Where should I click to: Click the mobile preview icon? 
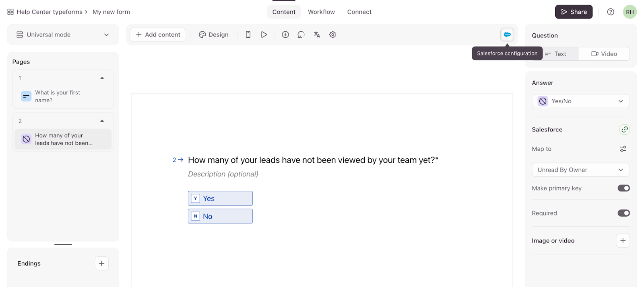click(248, 35)
